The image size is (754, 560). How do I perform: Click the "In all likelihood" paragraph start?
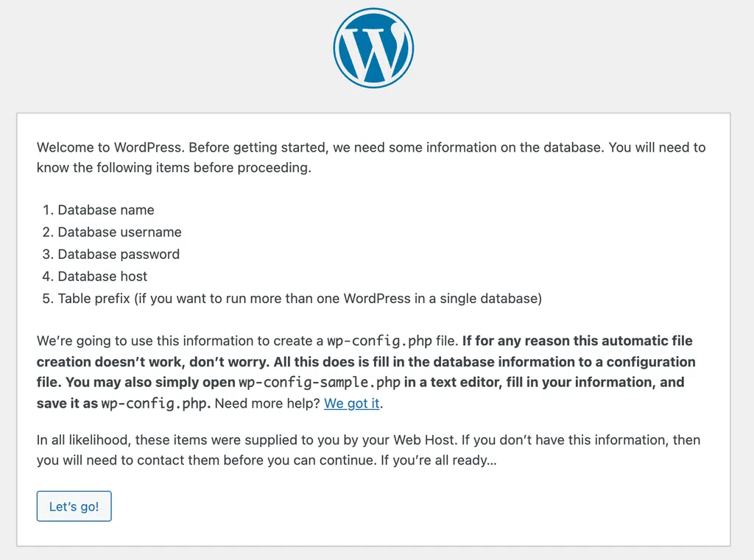coord(84,440)
